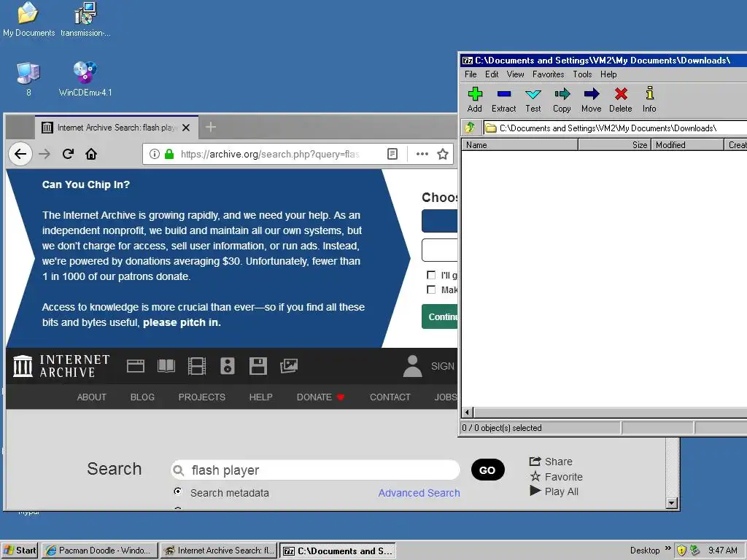Open the browser home page
Image resolution: width=747 pixels, height=560 pixels.
click(x=91, y=154)
